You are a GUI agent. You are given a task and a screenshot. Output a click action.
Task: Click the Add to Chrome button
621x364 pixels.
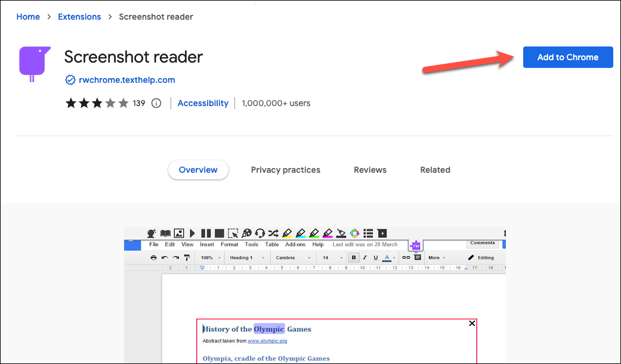coord(567,57)
